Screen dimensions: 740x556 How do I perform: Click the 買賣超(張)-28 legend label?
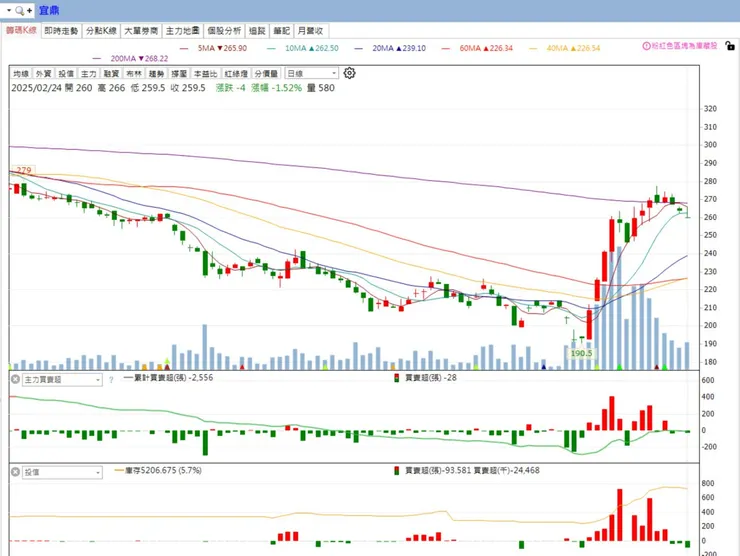tap(426, 378)
